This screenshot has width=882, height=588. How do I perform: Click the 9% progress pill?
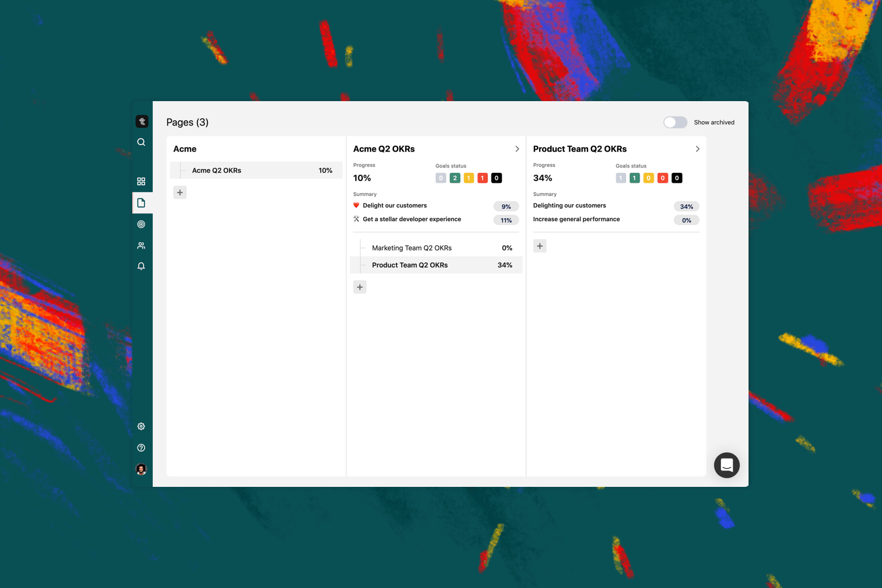506,206
